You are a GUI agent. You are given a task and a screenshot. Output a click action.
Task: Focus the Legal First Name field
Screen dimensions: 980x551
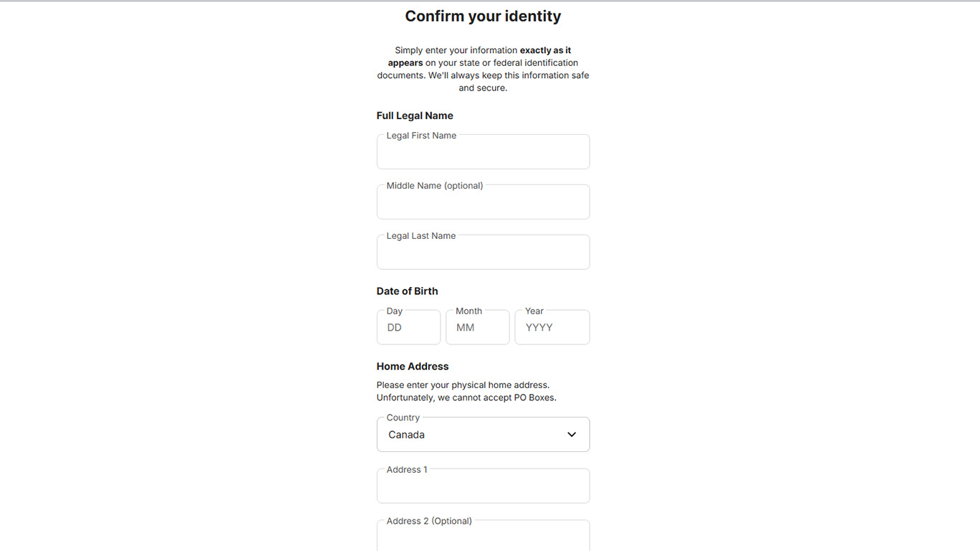(x=483, y=154)
